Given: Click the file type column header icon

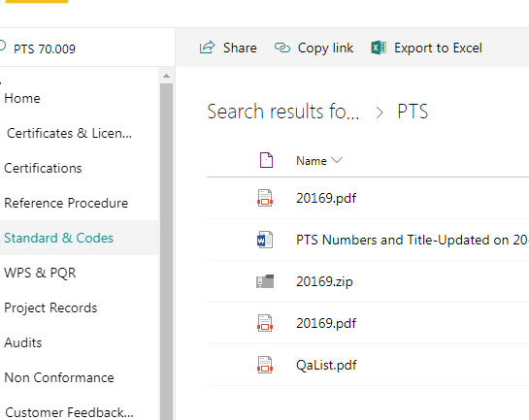Looking at the screenshot, I should 266,160.
